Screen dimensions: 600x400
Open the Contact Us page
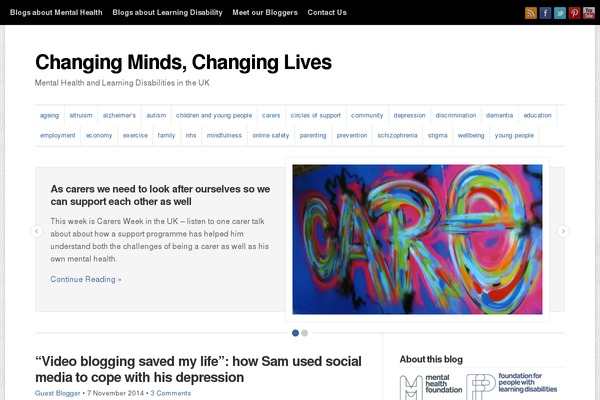pos(327,13)
